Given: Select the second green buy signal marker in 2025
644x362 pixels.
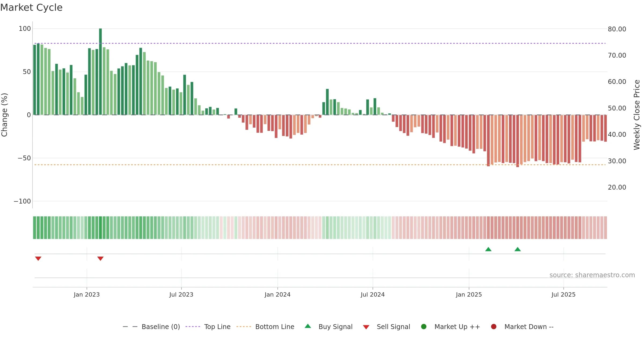Looking at the screenshot, I should pos(518,249).
